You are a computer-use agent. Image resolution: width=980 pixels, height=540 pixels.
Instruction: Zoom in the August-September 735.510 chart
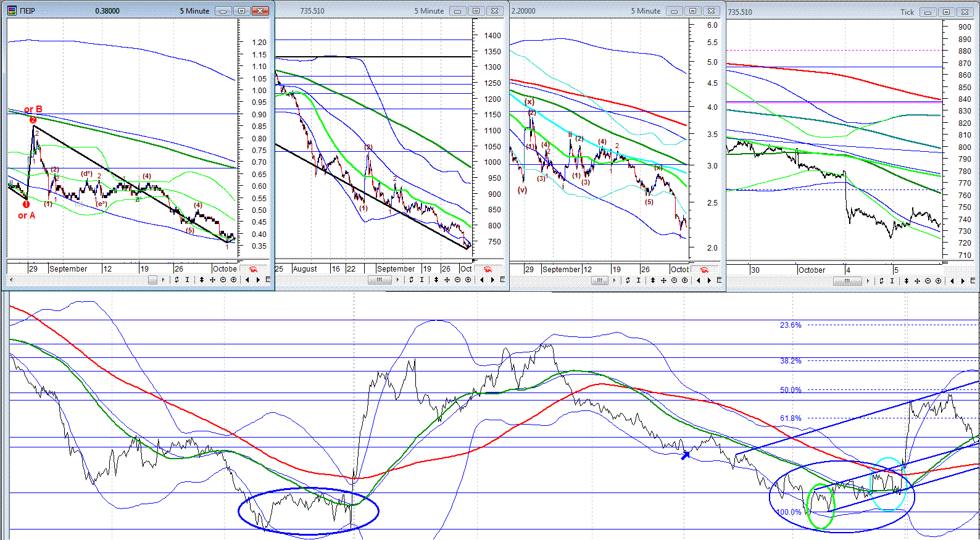[468, 280]
